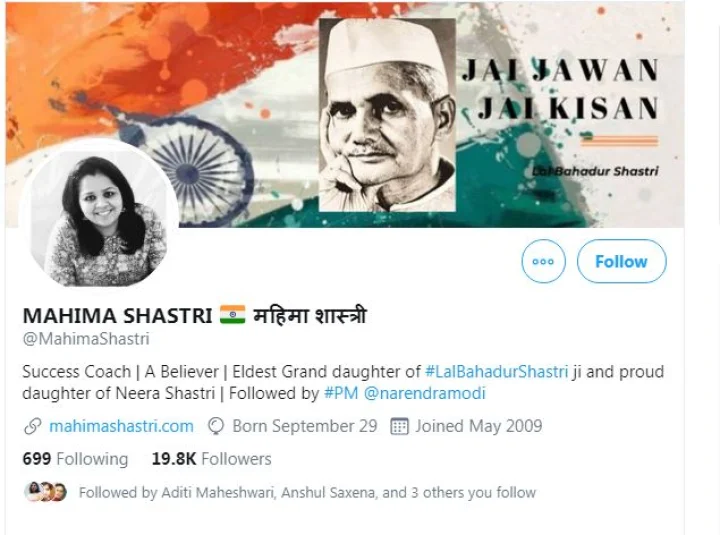
Task: Open the #LalBahadurShastri hashtag
Action: 496,372
